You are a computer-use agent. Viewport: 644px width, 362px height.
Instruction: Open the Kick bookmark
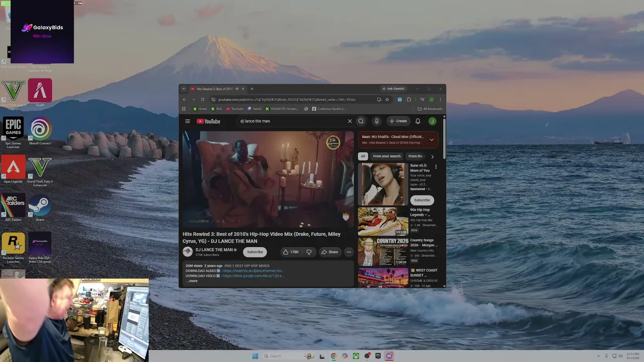point(217,109)
